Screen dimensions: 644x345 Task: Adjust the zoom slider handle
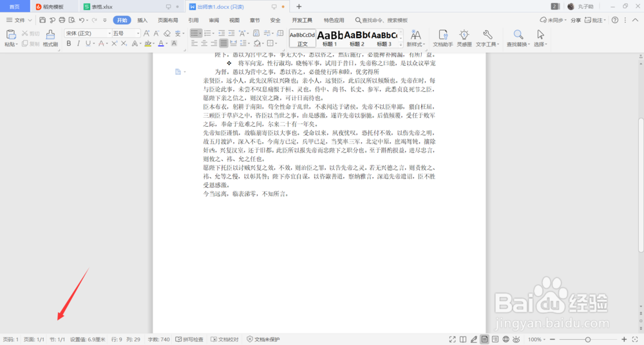tap(588, 339)
